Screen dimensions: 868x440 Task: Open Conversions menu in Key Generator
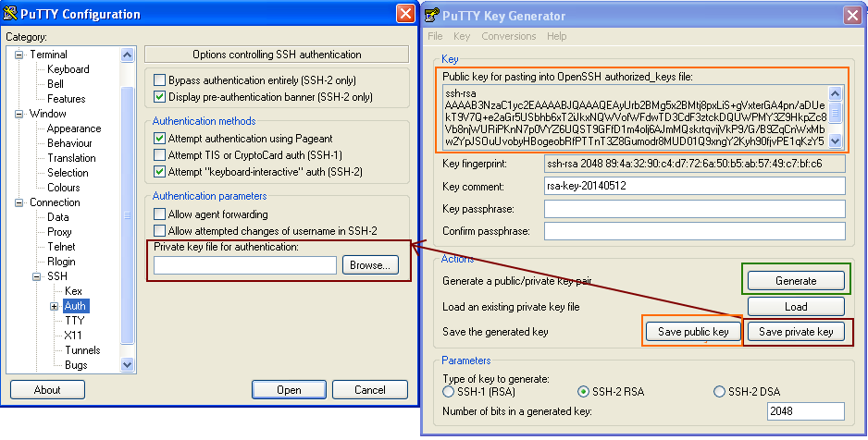coord(509,36)
